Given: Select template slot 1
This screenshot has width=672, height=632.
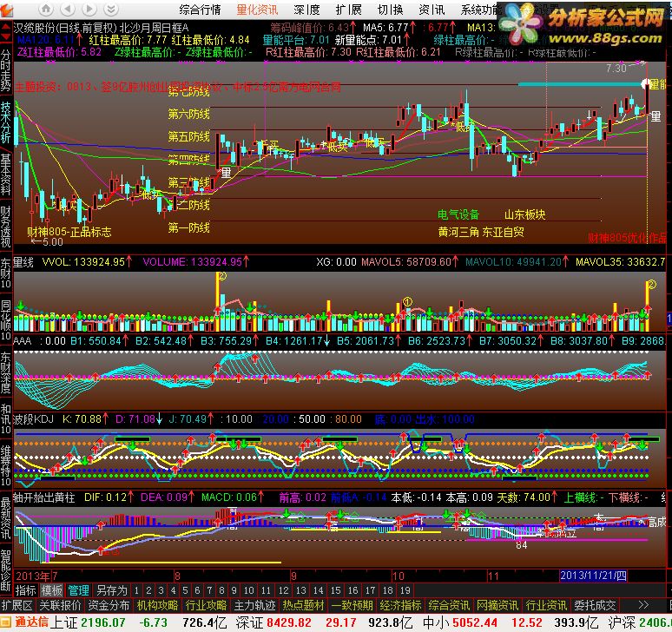Looking at the screenshot, I should [136, 590].
